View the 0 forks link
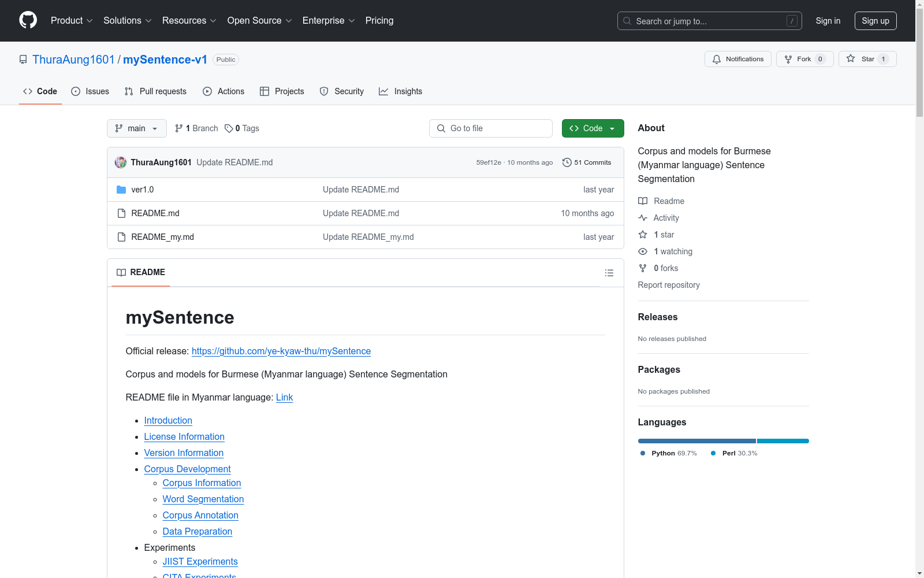Image resolution: width=924 pixels, height=578 pixels. pyautogui.click(x=658, y=268)
